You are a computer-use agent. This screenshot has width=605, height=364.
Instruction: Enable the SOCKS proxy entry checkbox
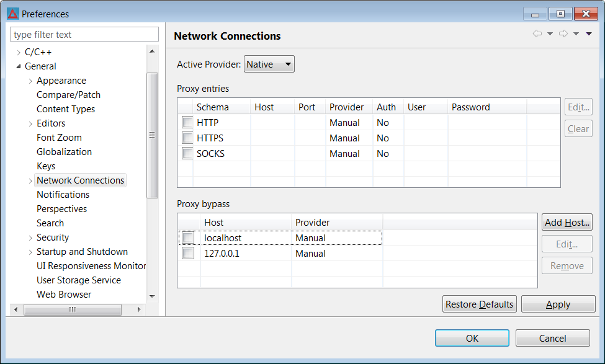point(187,153)
